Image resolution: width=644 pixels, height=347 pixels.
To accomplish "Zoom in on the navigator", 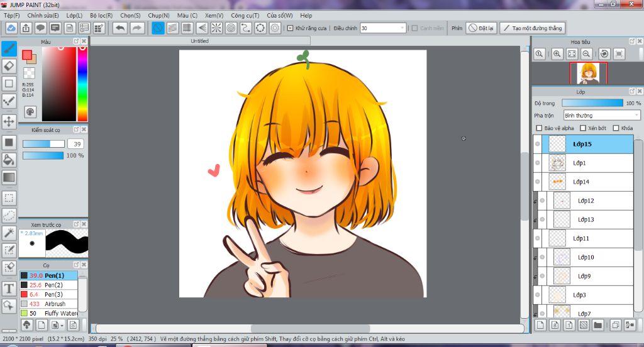I will pyautogui.click(x=557, y=54).
